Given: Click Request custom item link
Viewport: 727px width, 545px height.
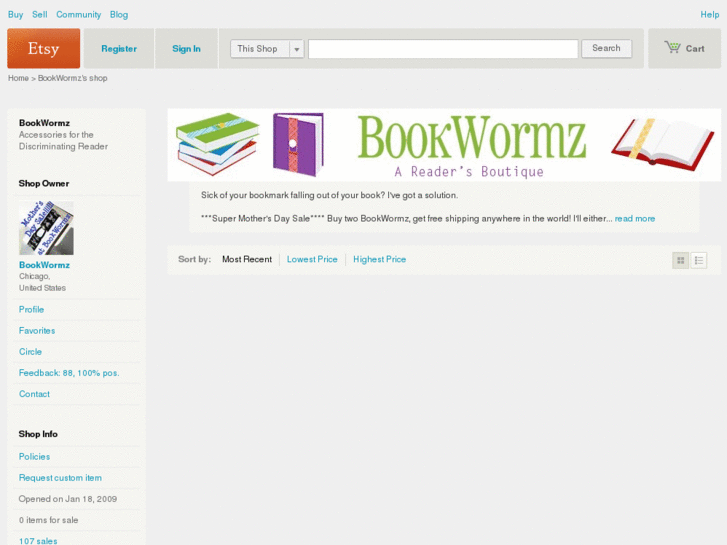Looking at the screenshot, I should tap(60, 478).
